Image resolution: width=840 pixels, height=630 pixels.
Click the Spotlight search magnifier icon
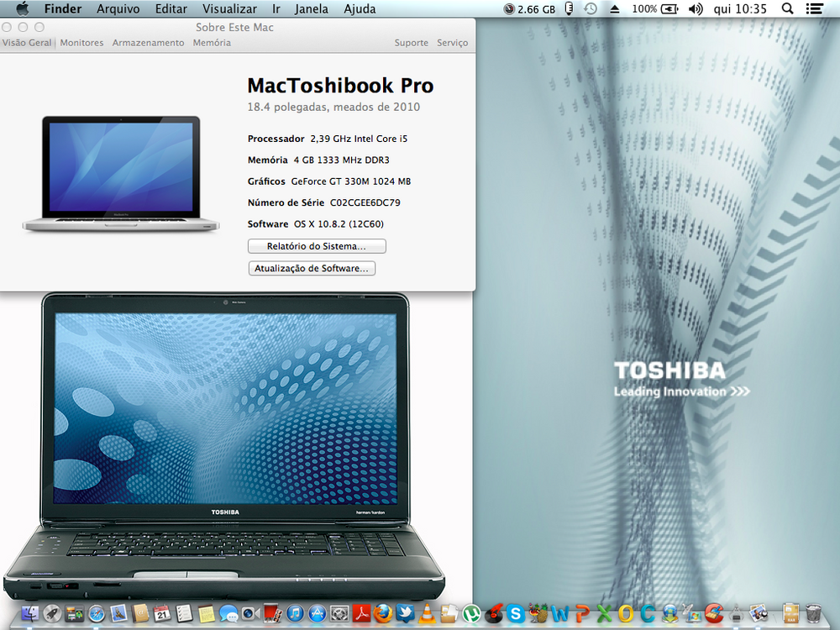[x=787, y=9]
